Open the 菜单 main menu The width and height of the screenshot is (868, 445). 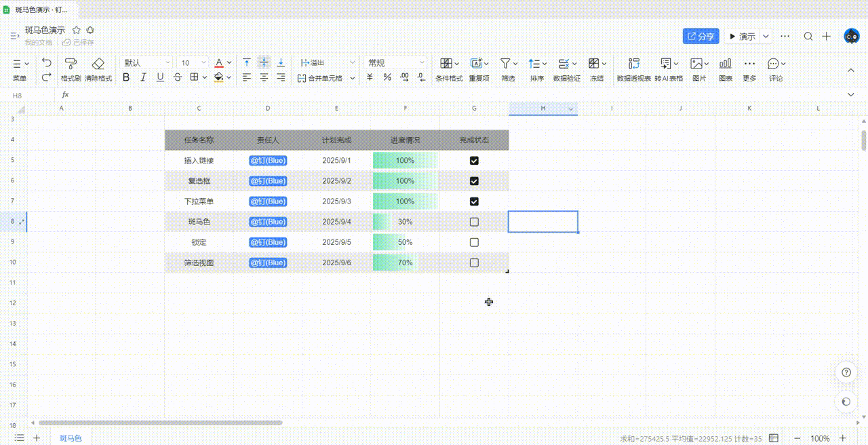coord(20,70)
